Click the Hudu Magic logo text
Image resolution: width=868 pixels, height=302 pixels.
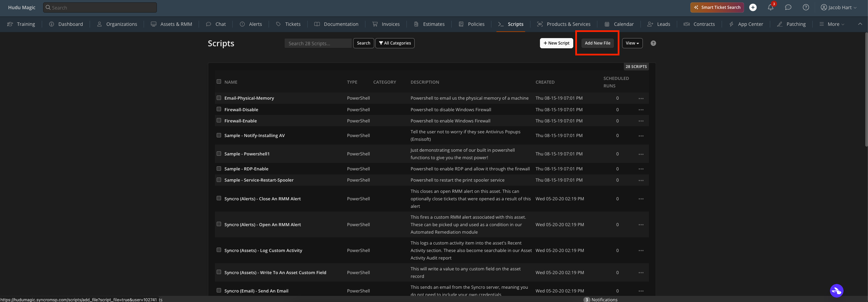pos(22,7)
